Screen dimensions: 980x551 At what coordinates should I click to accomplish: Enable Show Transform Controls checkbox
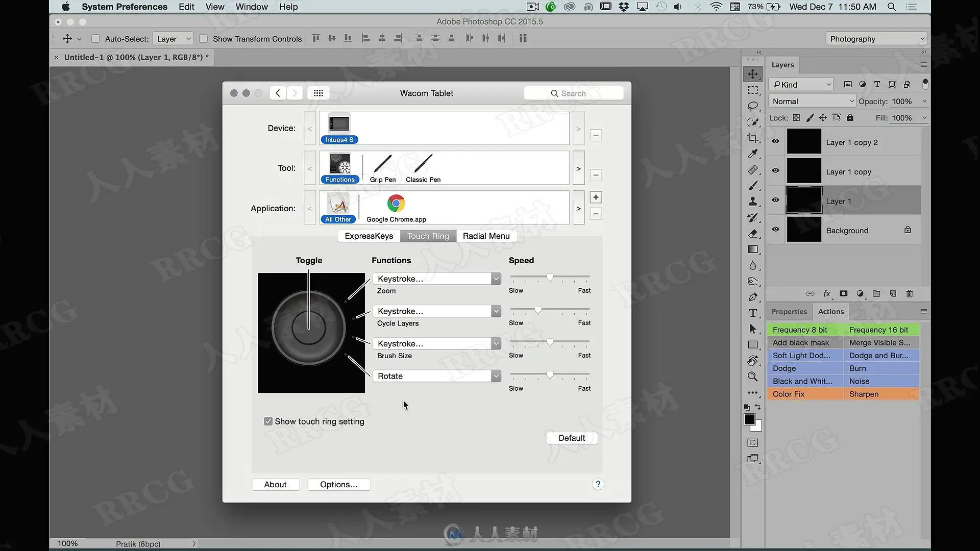click(203, 39)
